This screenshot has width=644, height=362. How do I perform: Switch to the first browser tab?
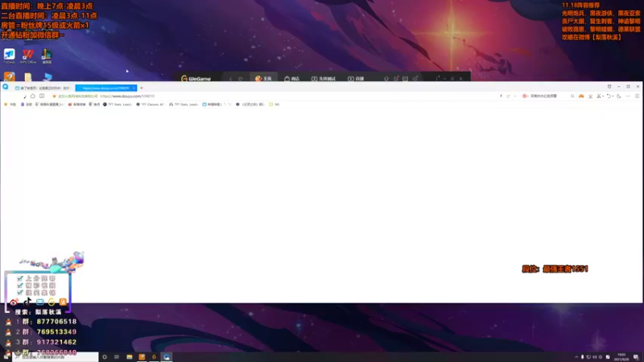pos(43,88)
